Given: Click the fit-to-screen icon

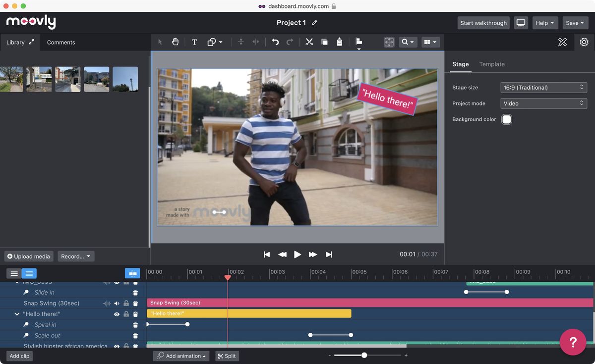Looking at the screenshot, I should point(389,42).
